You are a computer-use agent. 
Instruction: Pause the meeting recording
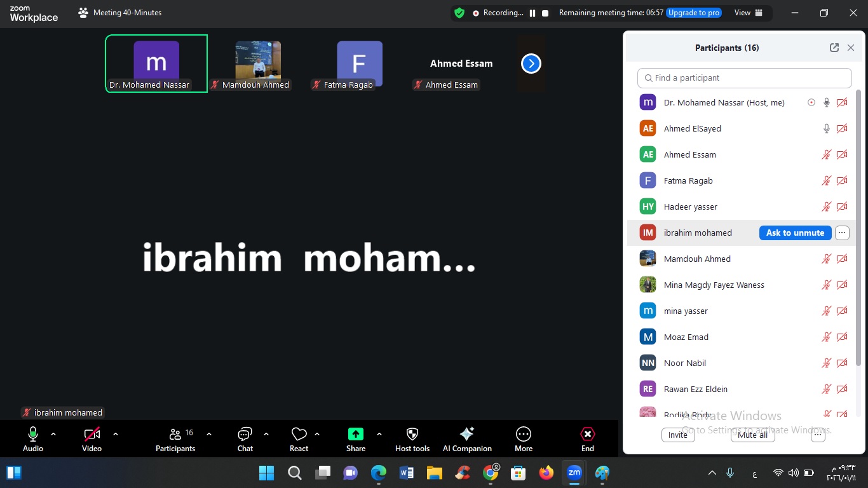(x=532, y=12)
